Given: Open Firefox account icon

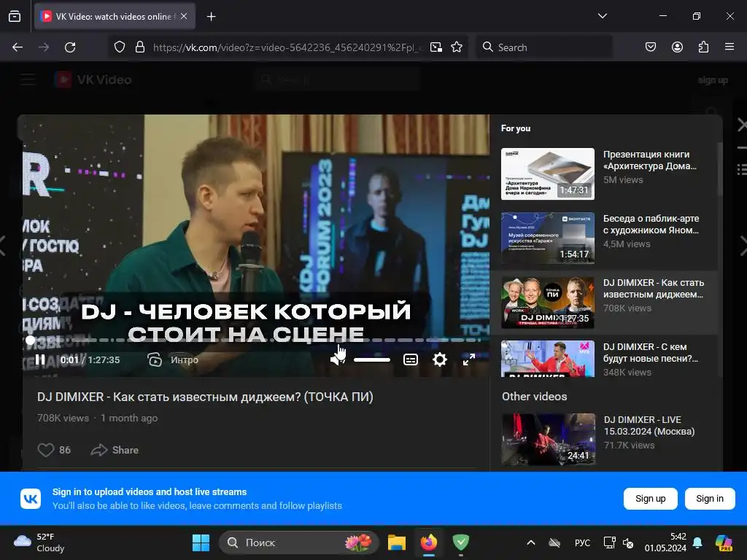Looking at the screenshot, I should [x=677, y=47].
